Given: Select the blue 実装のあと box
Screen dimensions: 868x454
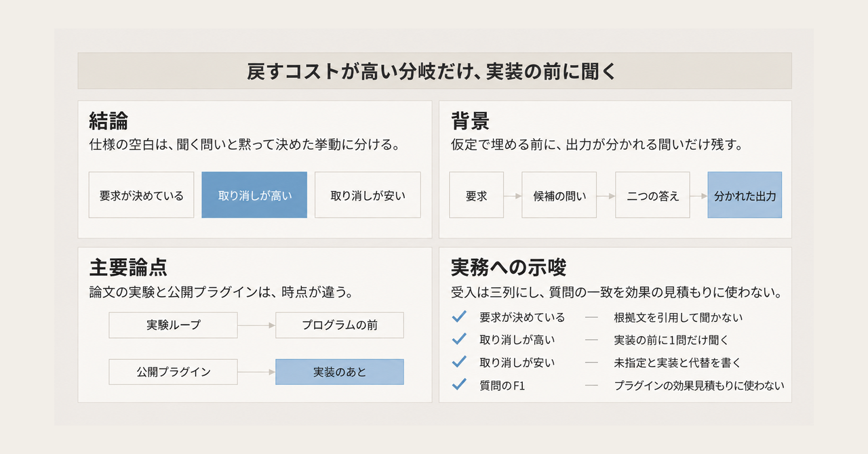Looking at the screenshot, I should (x=340, y=372).
